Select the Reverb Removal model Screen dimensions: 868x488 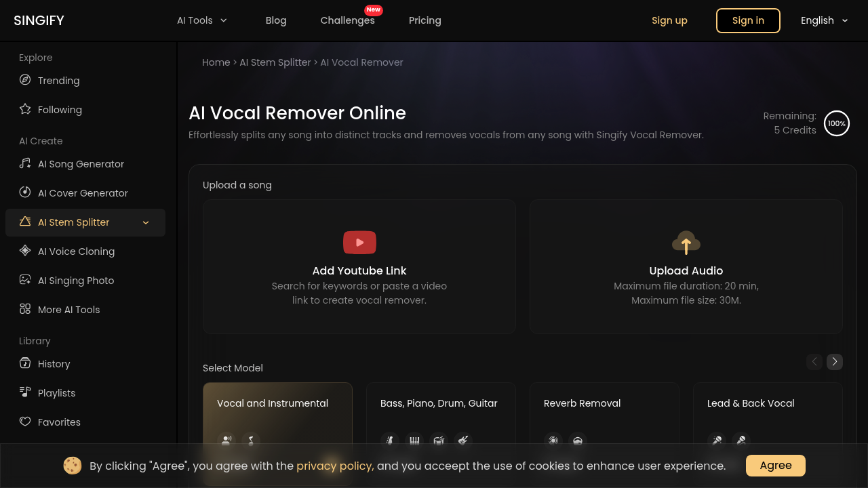tap(604, 403)
